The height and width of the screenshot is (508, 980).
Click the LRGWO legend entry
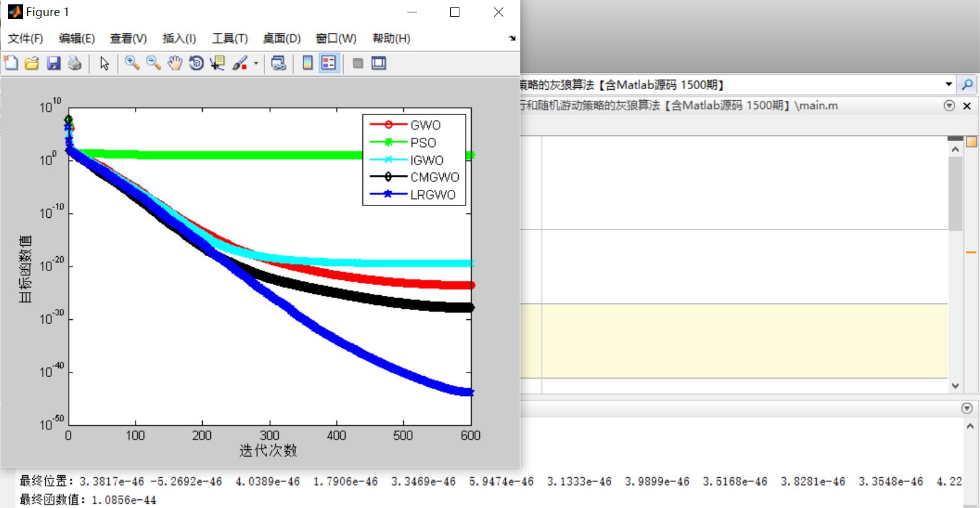point(412,194)
